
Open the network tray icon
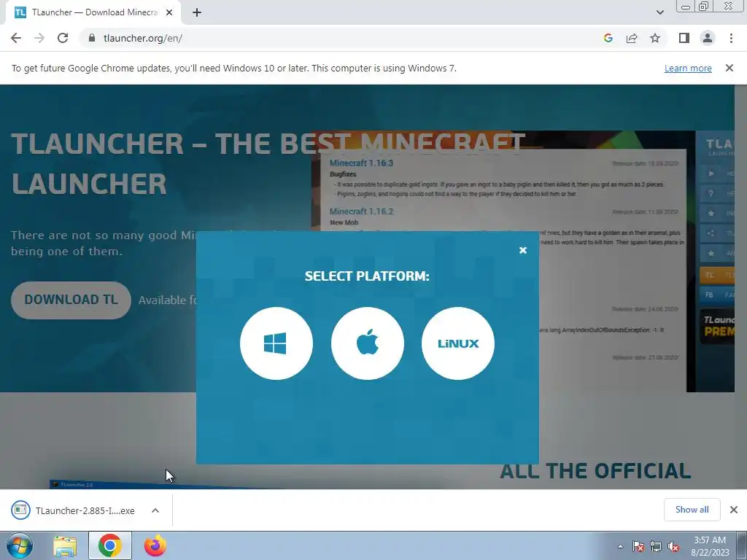click(x=656, y=547)
